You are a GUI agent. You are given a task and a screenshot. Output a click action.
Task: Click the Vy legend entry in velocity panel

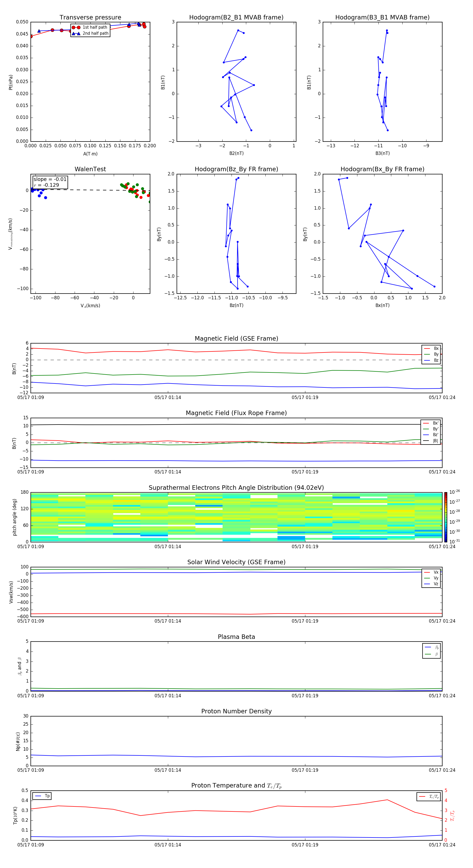coord(431,578)
